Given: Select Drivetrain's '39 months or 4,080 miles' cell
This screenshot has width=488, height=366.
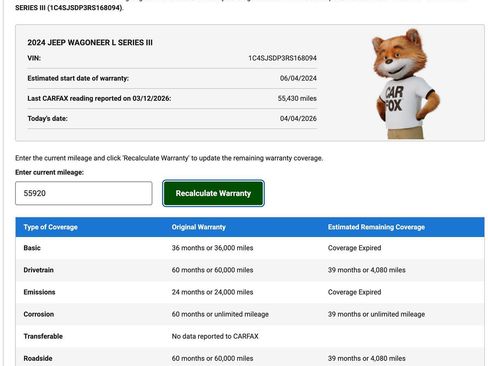Looking at the screenshot, I should (x=367, y=270).
